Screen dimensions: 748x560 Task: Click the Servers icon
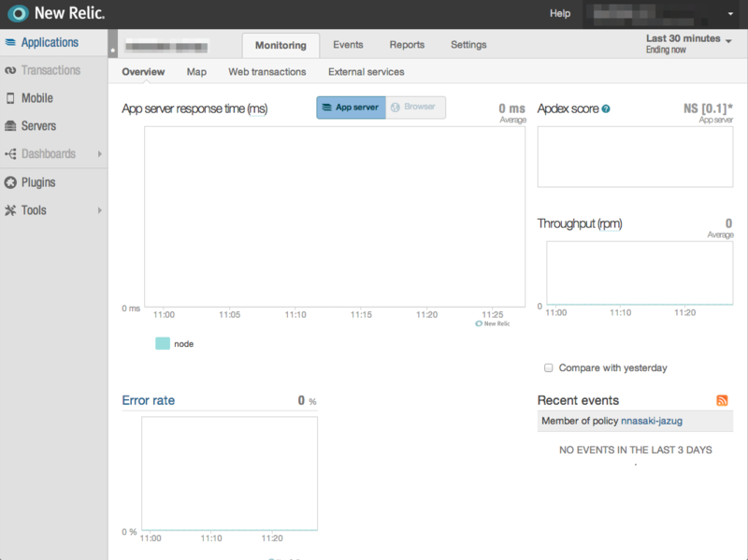(x=10, y=126)
